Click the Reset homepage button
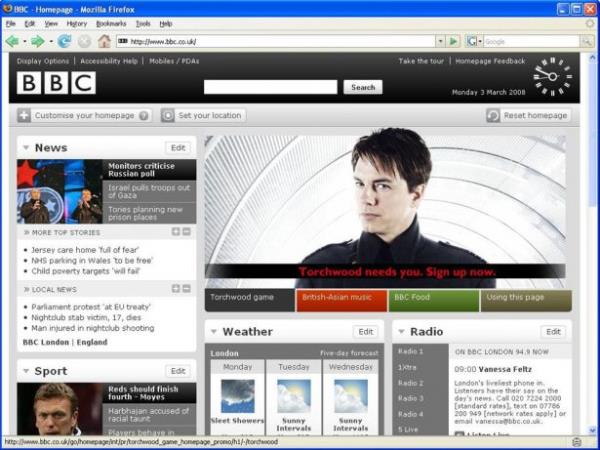Viewport: 600px width, 450px height. [x=528, y=116]
